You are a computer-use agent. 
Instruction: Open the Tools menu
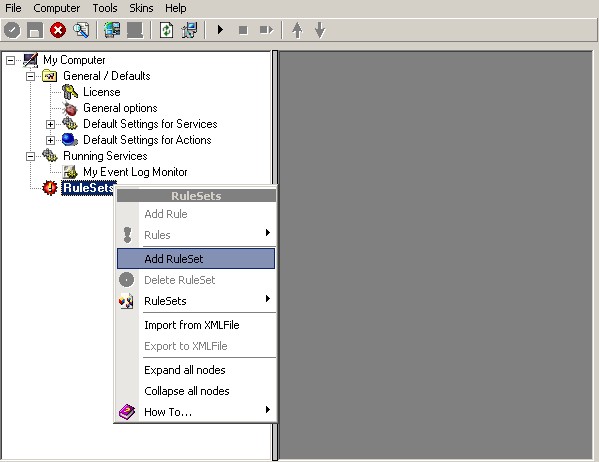coord(105,8)
